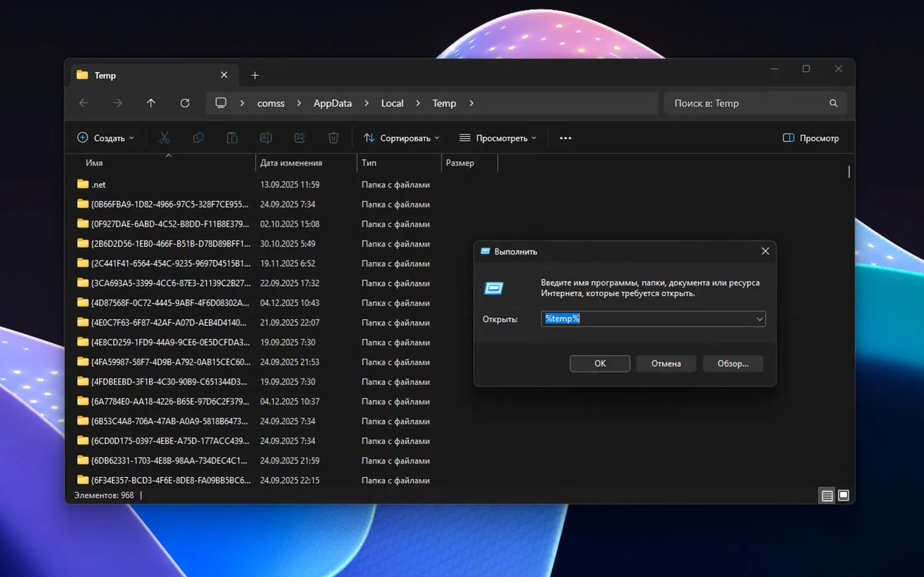
Task: Go up one folder level arrow
Action: click(151, 104)
